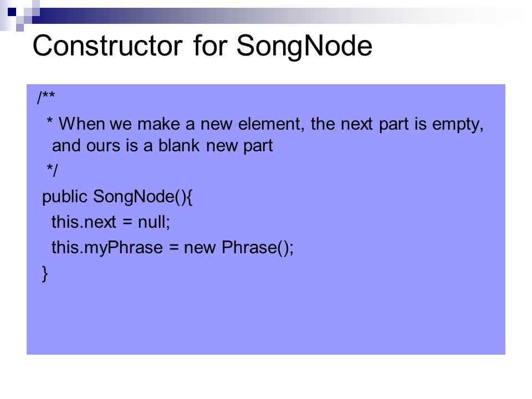Click the small lavender square below header bar
The width and height of the screenshot is (532, 399).
(x=20, y=28)
